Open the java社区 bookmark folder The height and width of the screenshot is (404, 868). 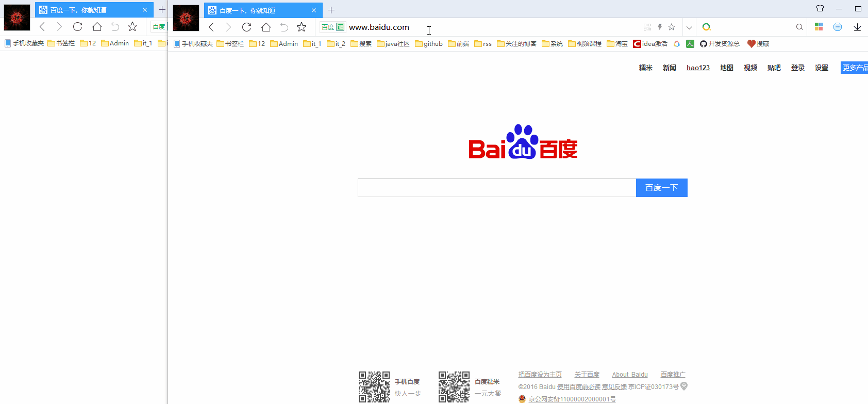pos(393,44)
